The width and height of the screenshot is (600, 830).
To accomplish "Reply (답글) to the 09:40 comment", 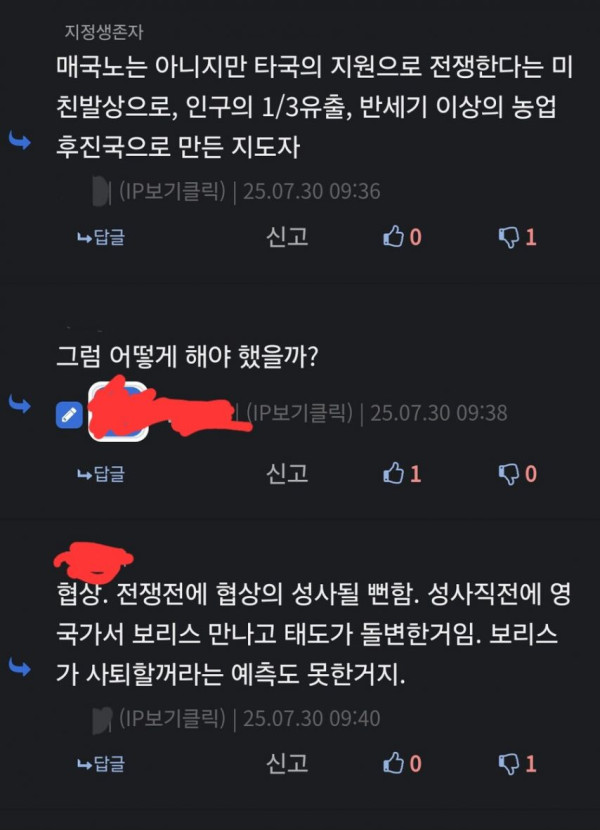I will tap(101, 763).
